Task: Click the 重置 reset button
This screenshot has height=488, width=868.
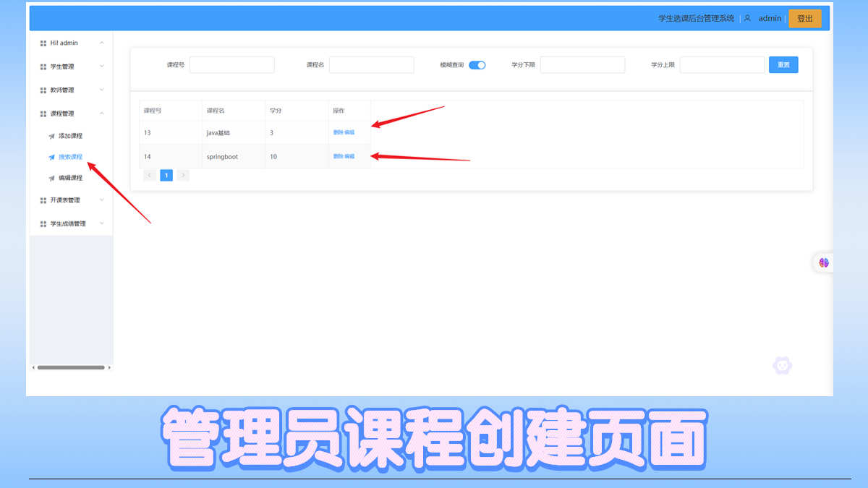Action: tap(783, 65)
